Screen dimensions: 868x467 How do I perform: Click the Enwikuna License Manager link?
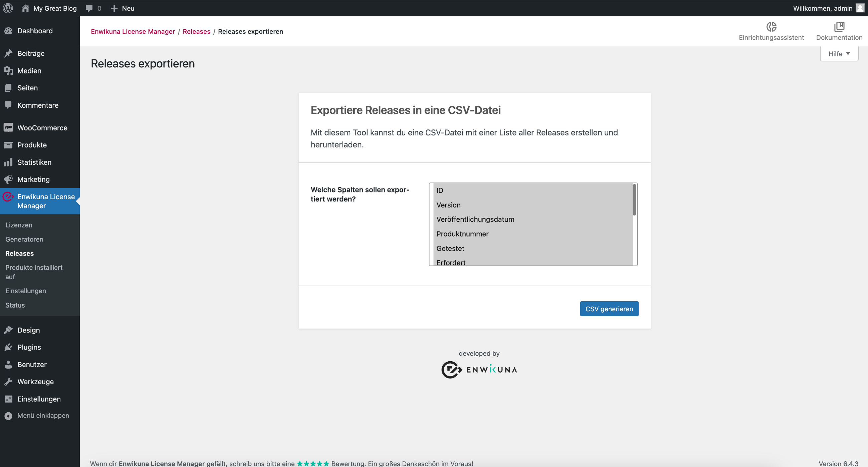tap(133, 31)
